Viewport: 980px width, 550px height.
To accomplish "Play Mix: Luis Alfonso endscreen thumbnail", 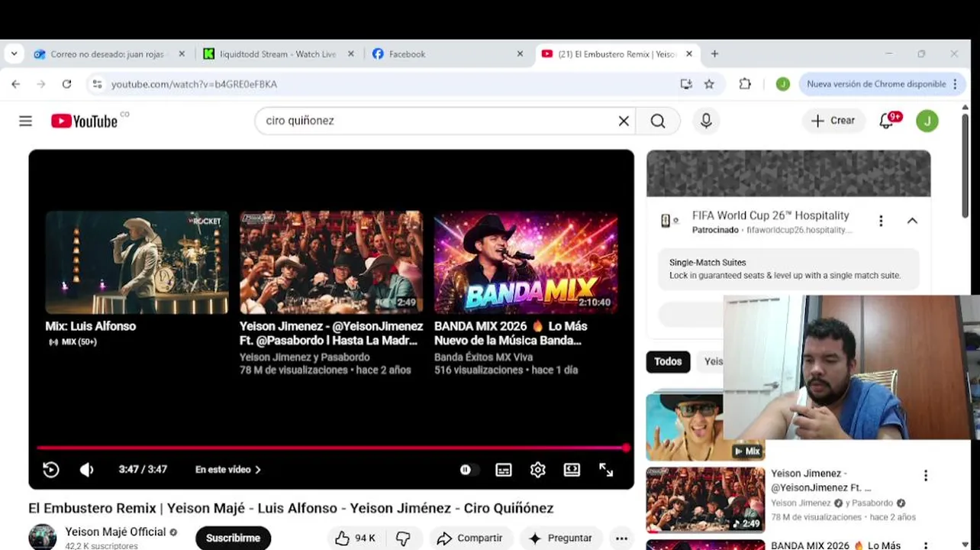I will tap(137, 263).
